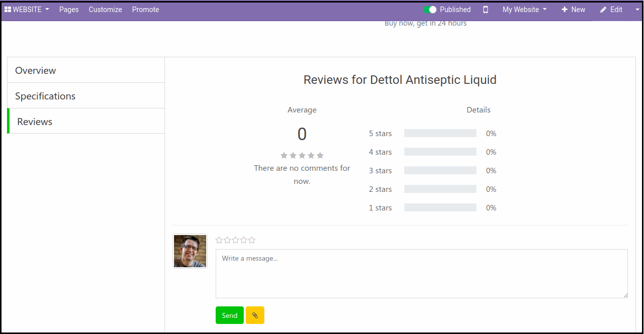Expand the My Website dropdown
Viewport: 644px width, 334px height.
click(525, 10)
